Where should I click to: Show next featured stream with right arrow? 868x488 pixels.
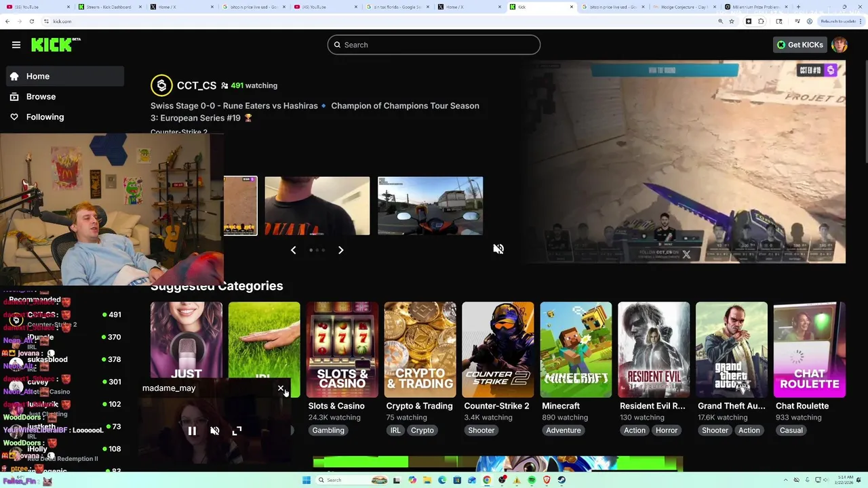(x=340, y=250)
